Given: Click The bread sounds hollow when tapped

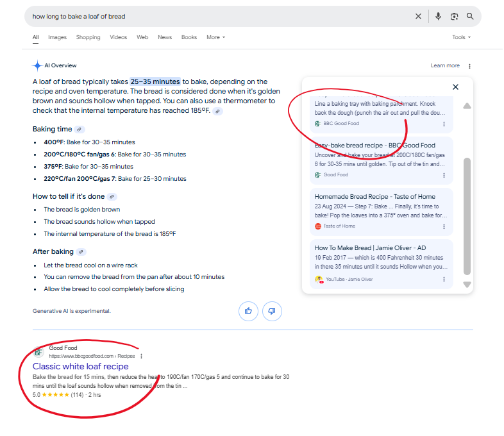Looking at the screenshot, I should click(x=99, y=222).
